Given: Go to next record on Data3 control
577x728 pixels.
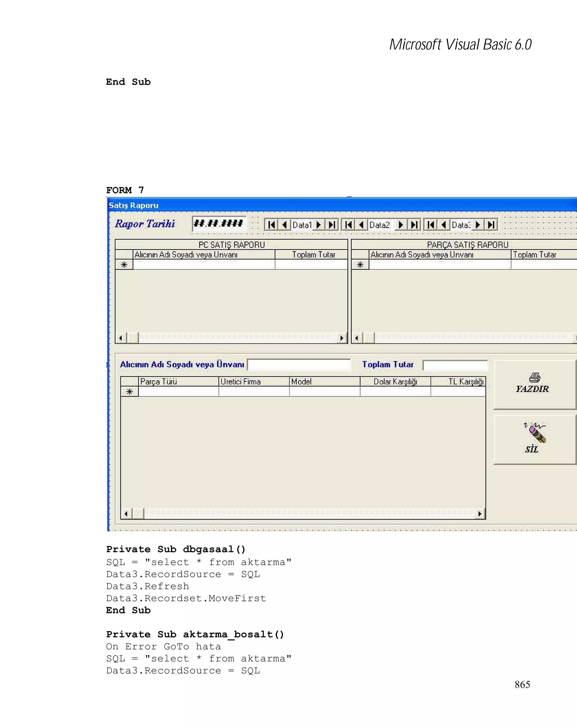Looking at the screenshot, I should [478, 225].
